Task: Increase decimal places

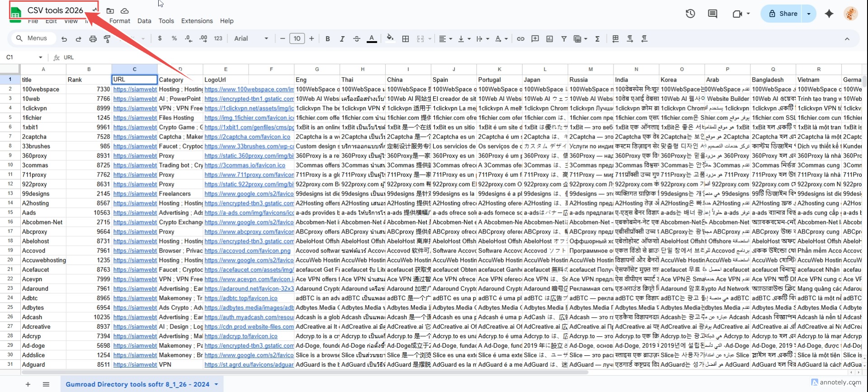Action: click(203, 38)
